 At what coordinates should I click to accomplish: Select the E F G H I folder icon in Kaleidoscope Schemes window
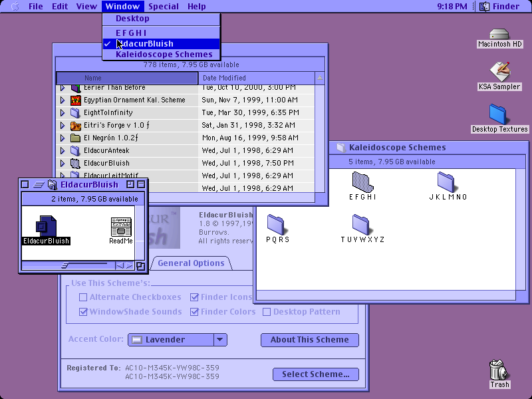click(x=362, y=182)
